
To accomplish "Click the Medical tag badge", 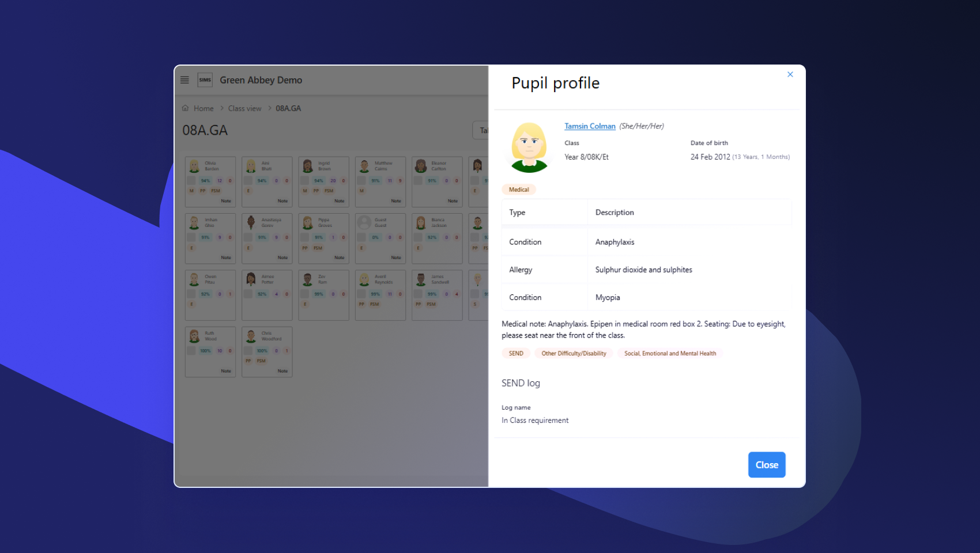I will point(519,190).
